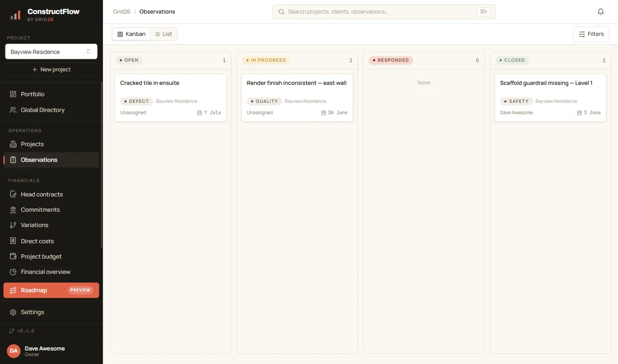The height and width of the screenshot is (364, 618).
Task: Click the List lines icon in view switcher
Action: [x=157, y=34]
